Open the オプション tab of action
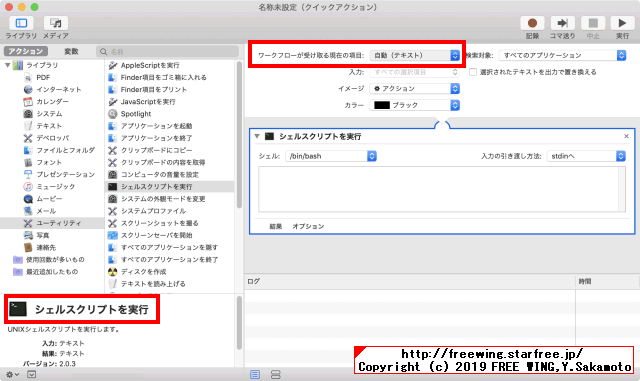 [x=308, y=226]
